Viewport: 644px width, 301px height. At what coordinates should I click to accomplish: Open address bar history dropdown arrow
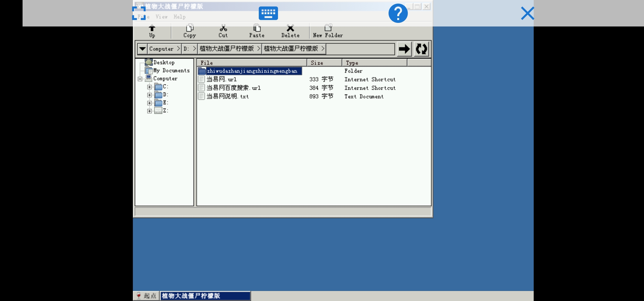(x=142, y=49)
